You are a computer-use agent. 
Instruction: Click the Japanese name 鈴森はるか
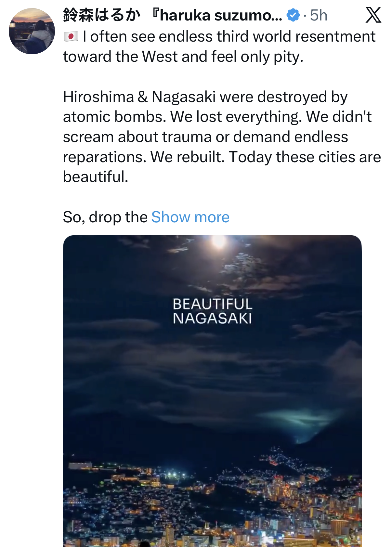[x=102, y=15]
